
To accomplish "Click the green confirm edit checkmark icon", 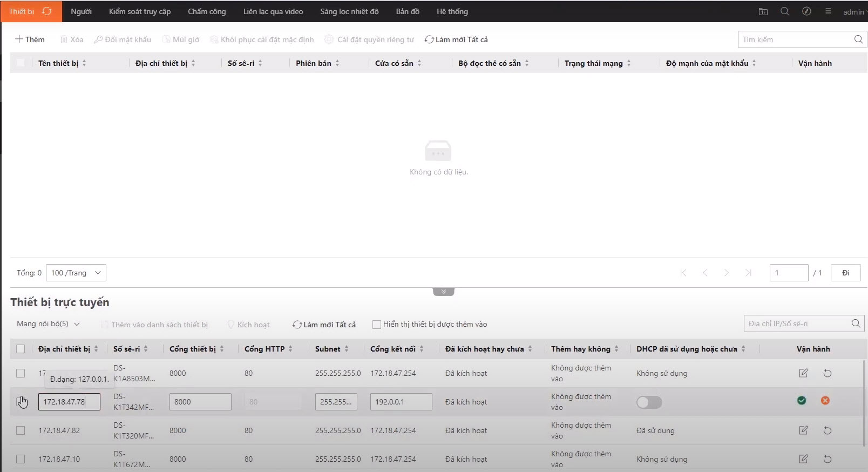I will click(802, 401).
